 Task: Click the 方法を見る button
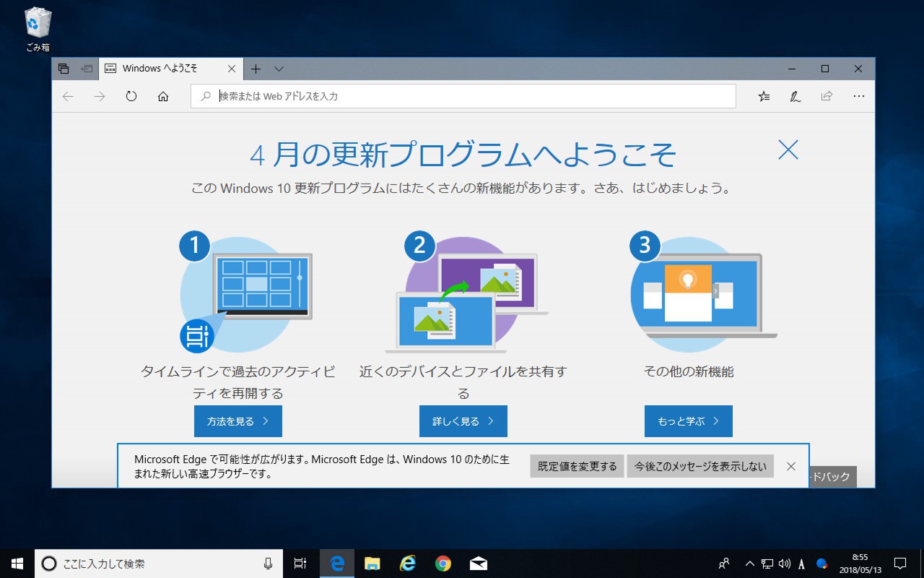(237, 421)
